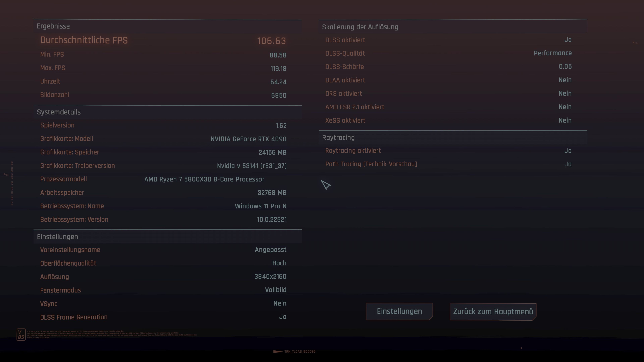Click the Path Tracing Ja value

(568, 164)
